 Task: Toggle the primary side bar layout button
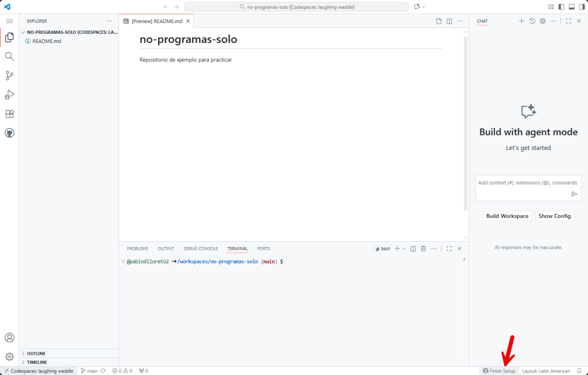561,7
